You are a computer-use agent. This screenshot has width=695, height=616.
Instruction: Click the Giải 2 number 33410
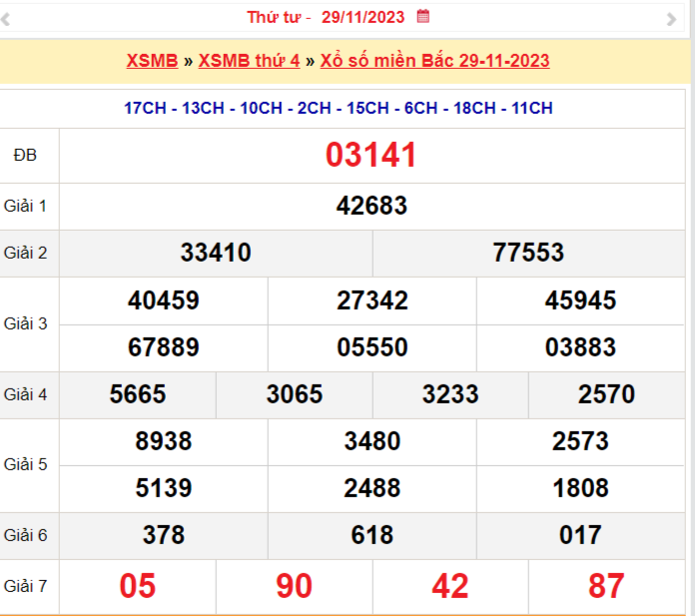[x=216, y=253]
